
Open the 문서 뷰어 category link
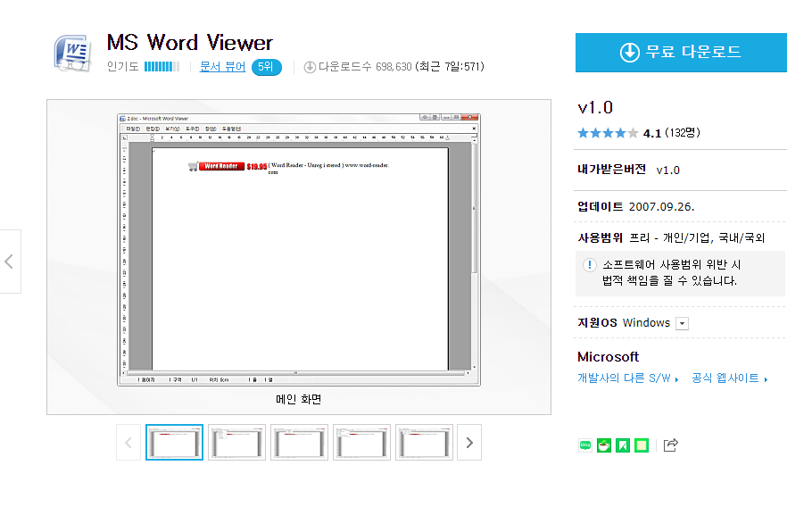pyautogui.click(x=222, y=67)
